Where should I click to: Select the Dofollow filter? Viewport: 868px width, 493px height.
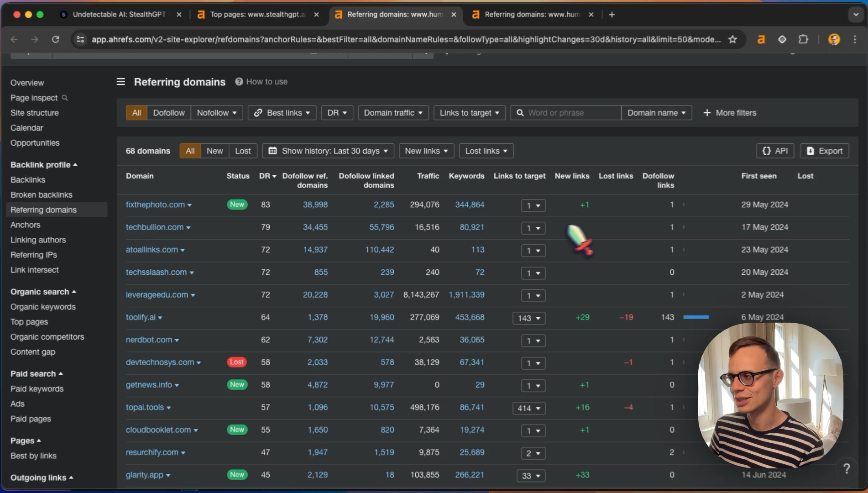point(169,113)
